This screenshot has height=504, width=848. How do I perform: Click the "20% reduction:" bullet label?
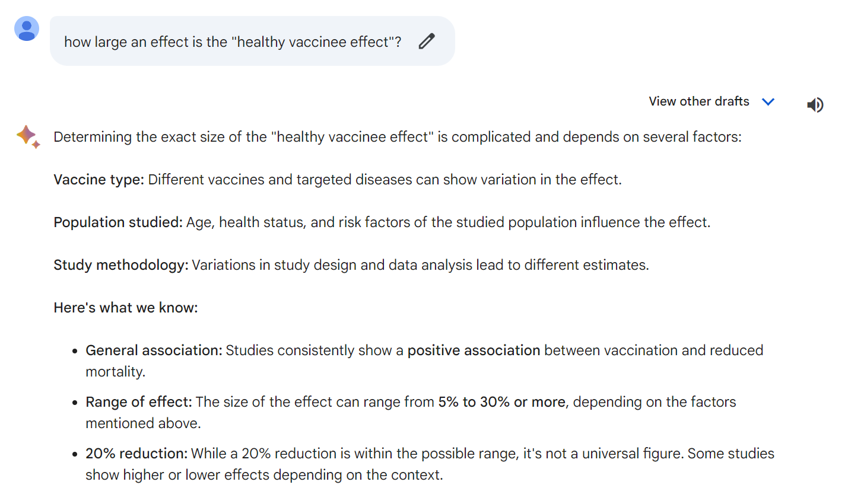136,454
